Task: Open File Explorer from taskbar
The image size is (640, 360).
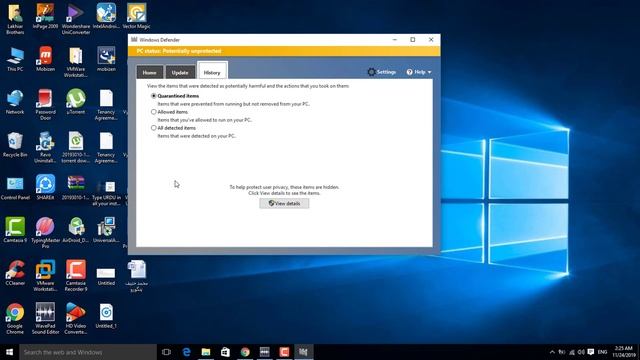Action: click(206, 352)
